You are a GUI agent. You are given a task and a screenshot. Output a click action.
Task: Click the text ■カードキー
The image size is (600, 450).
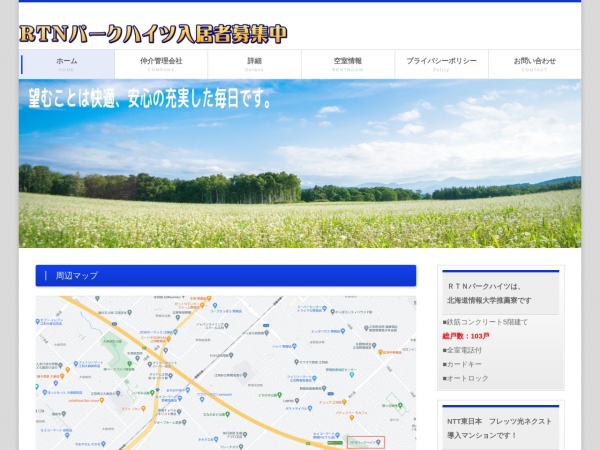462,364
